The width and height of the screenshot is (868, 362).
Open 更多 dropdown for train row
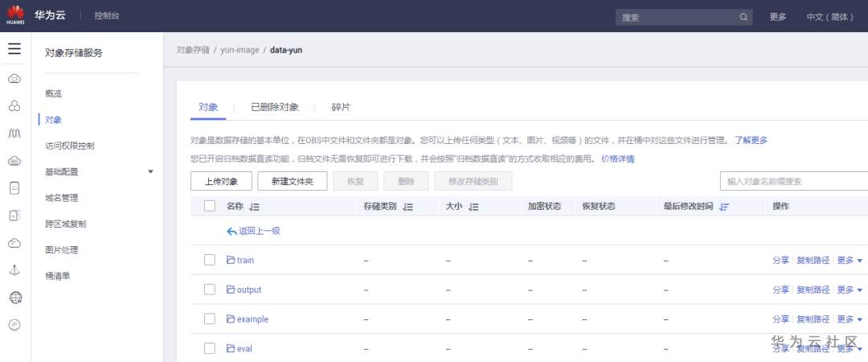[x=850, y=260]
